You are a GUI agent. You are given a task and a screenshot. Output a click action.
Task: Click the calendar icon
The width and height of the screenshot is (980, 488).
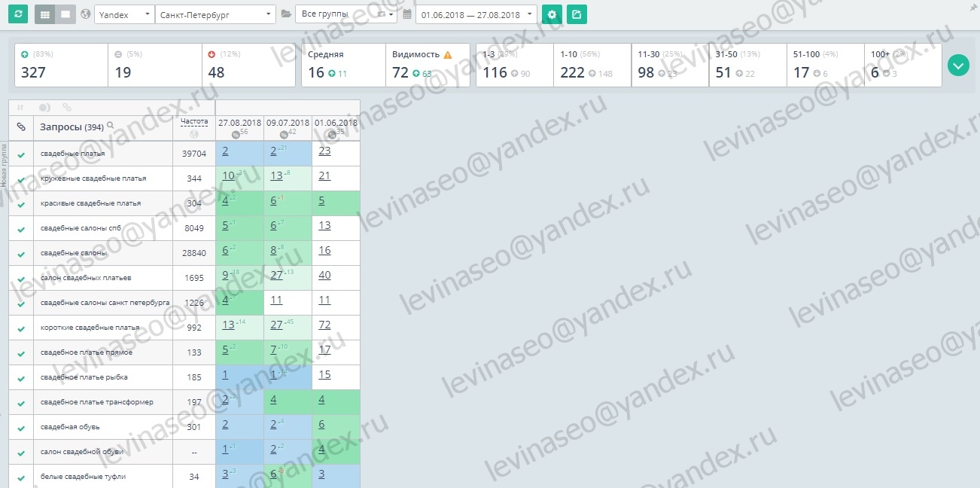pos(407,14)
